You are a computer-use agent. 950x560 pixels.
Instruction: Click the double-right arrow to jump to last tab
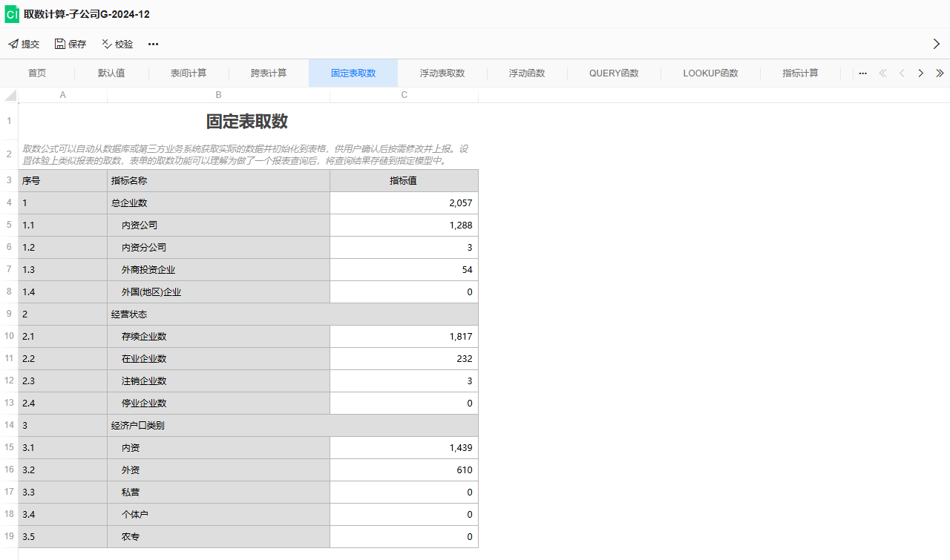click(x=940, y=73)
